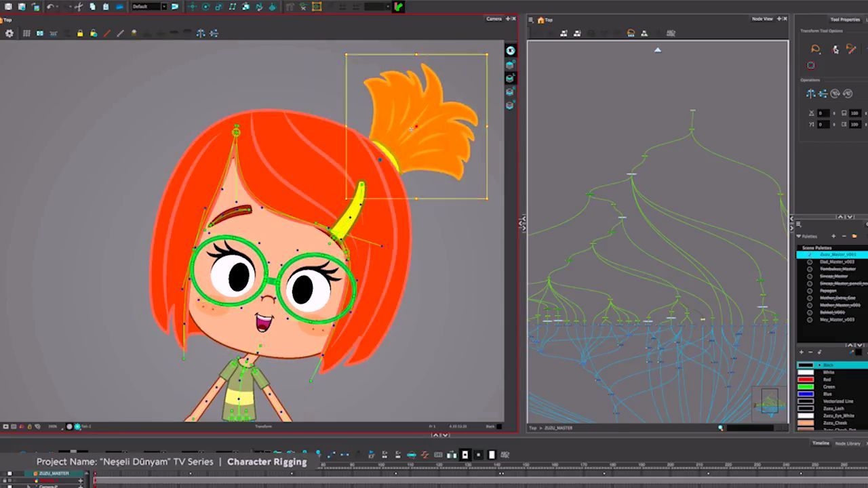Click the ZUZU_MASTER breadcrumb in Node View
Viewport: 868px width, 488px height.
[x=559, y=428]
